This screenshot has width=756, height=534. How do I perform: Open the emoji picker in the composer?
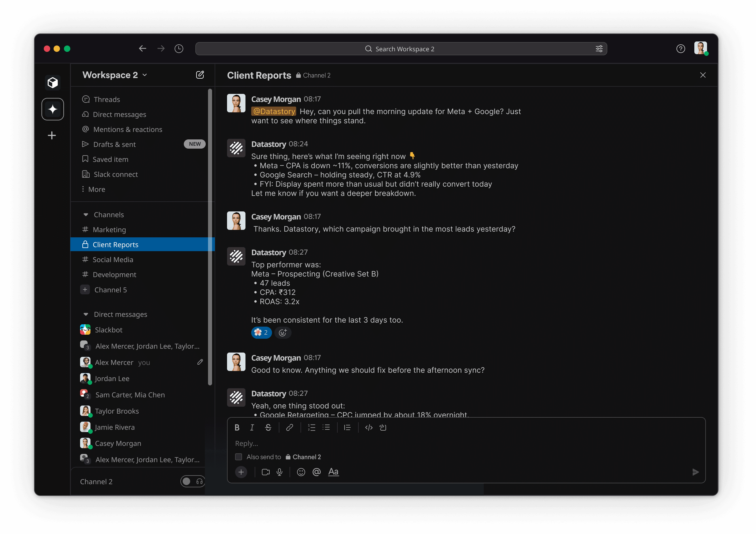(300, 472)
